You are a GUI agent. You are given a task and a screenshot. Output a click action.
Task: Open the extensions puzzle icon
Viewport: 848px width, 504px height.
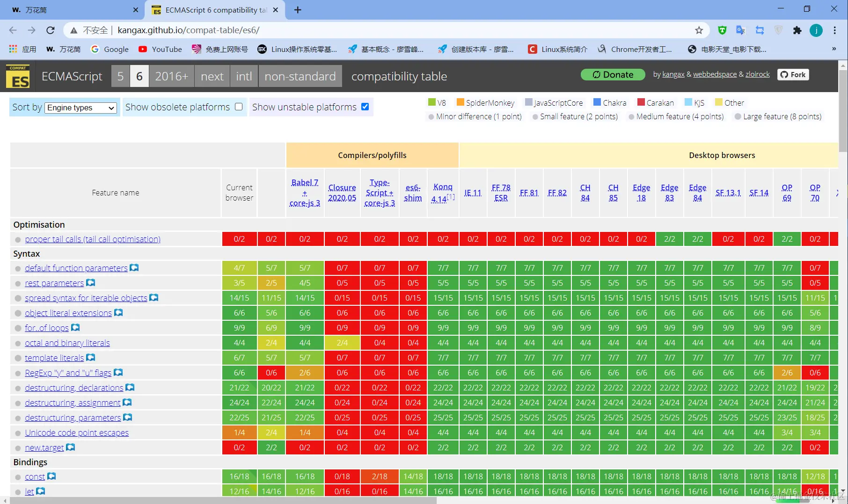[797, 30]
